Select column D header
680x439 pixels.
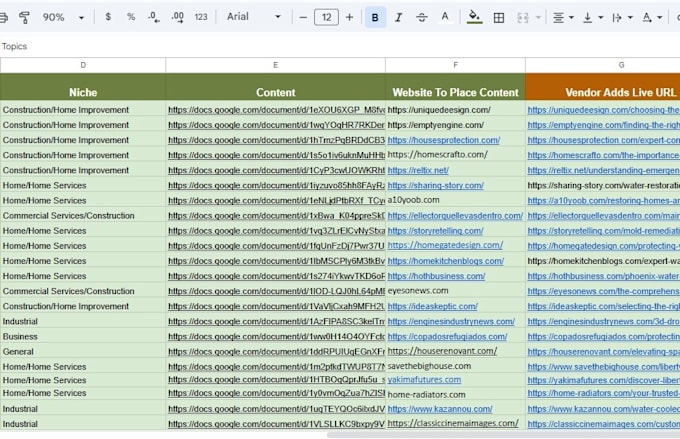pyautogui.click(x=83, y=65)
